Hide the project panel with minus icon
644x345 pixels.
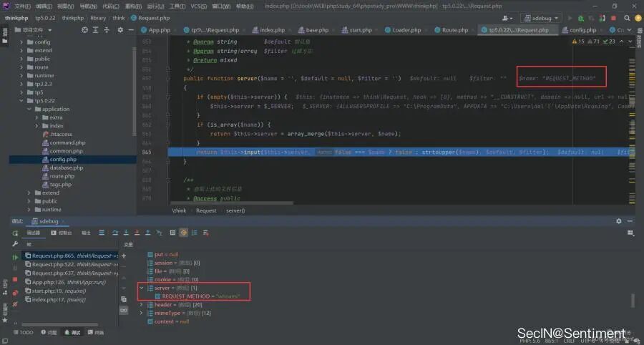(x=131, y=30)
